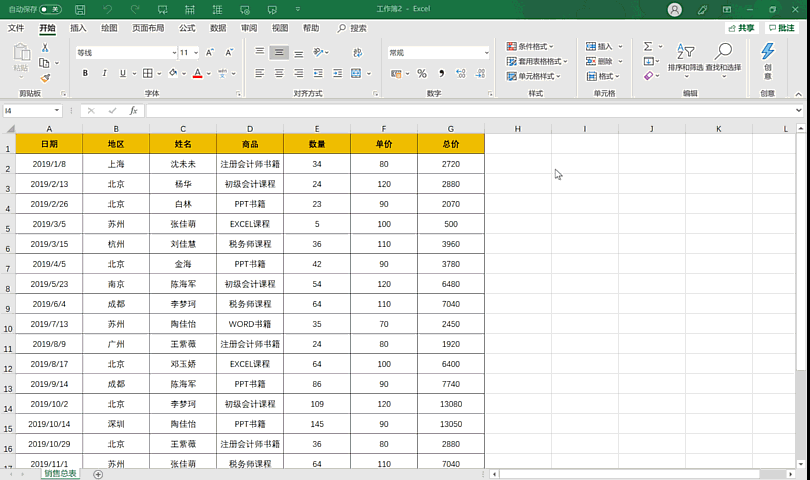Click the Insert Function fx icon

(x=133, y=111)
